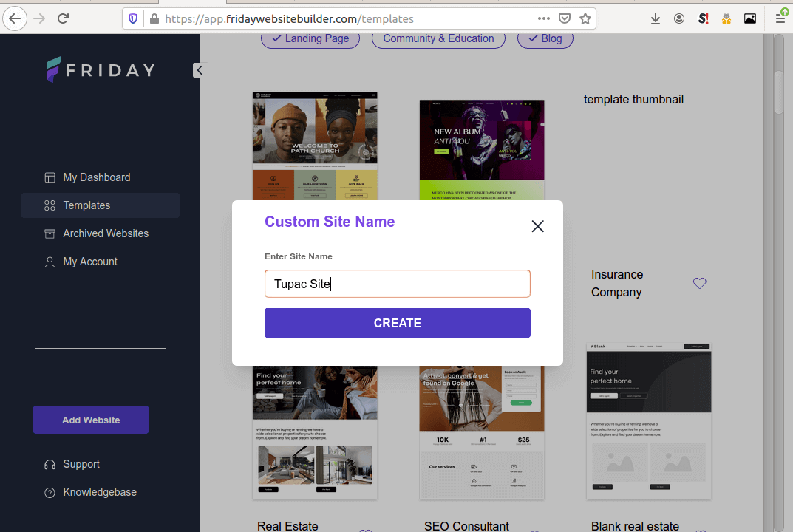The height and width of the screenshot is (532, 793).
Task: Open the Firefox hamburger menu
Action: [780, 18]
